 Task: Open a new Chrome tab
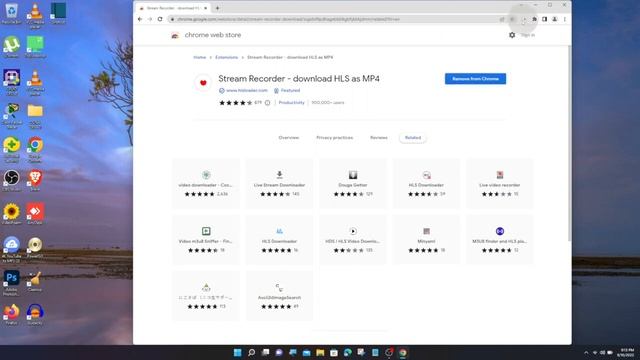point(217,8)
